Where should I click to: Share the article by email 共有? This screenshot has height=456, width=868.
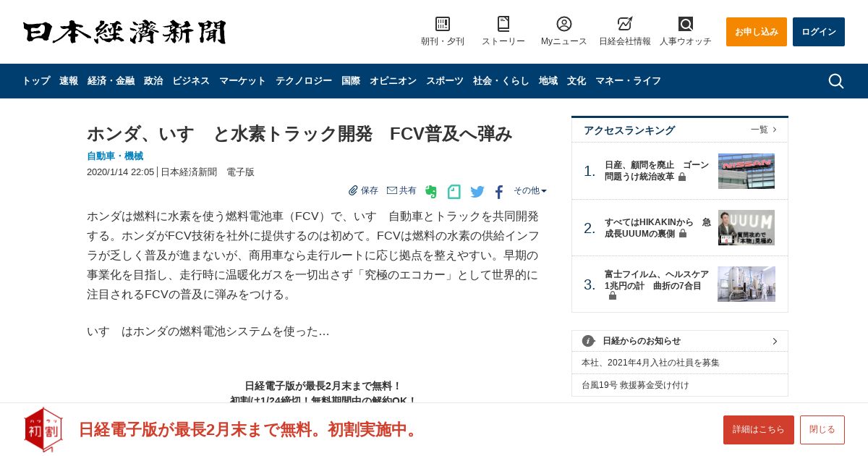coord(401,190)
